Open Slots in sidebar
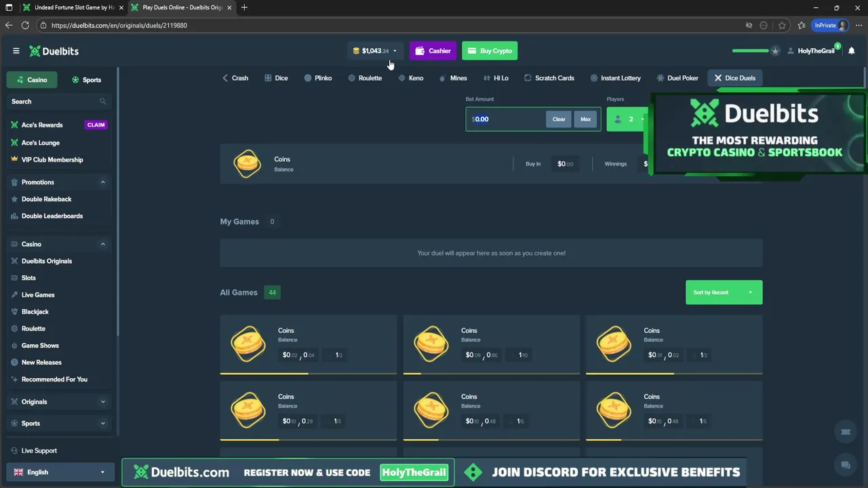 28,278
